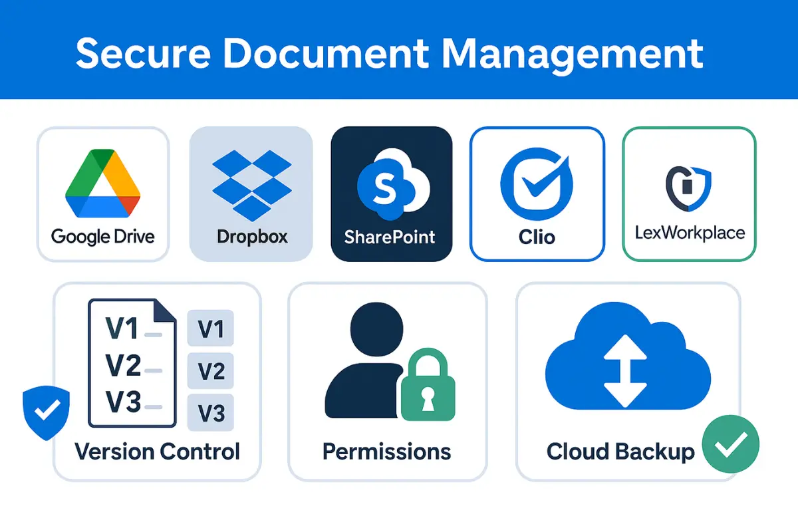Screen dimensions: 798x532
Task: Click the Permissions caption
Action: (x=387, y=452)
